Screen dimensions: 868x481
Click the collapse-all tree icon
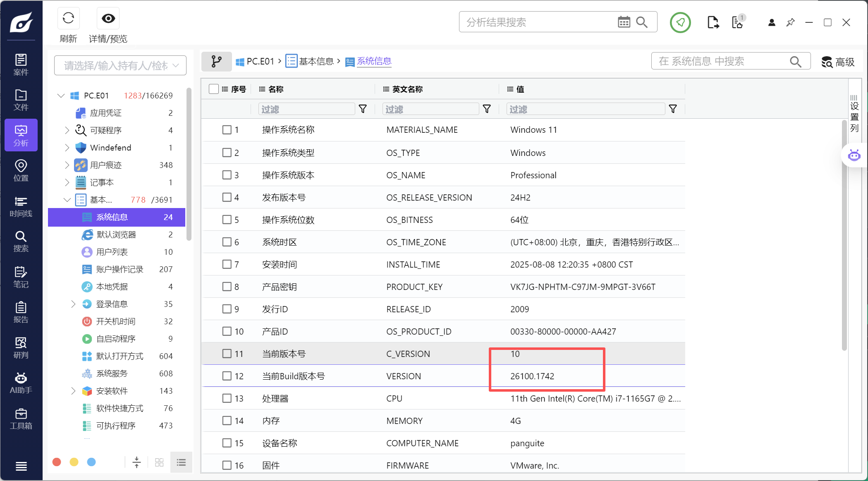pyautogui.click(x=136, y=462)
